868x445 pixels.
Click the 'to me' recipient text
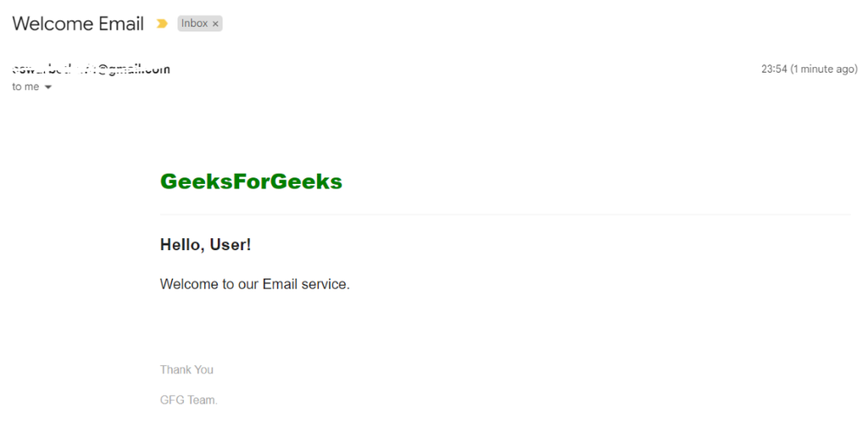[25, 87]
